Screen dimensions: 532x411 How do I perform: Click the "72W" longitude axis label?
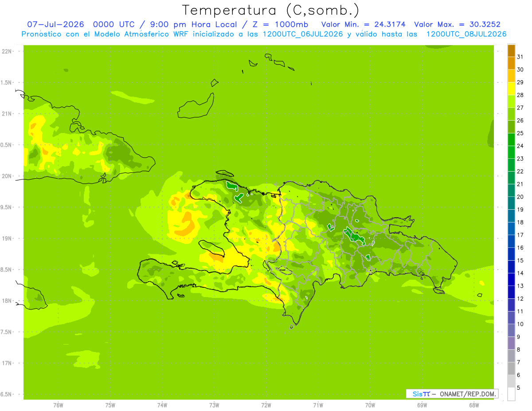tap(266, 405)
